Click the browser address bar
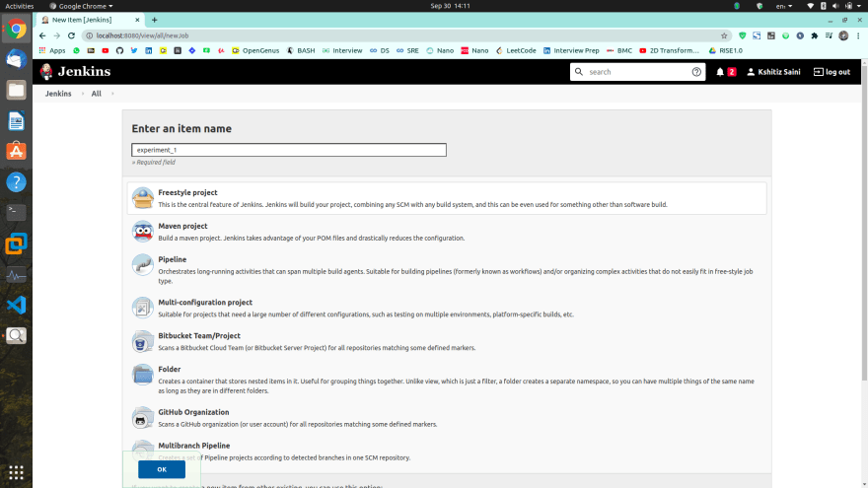This screenshot has height=488, width=868. [404, 35]
